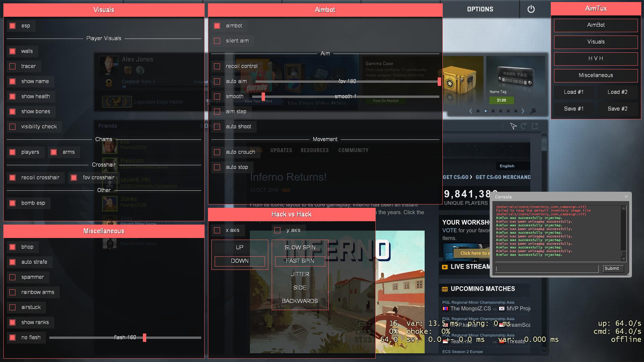The image size is (644, 362).
Task: Open the OPTIONS menu tab
Action: pos(480,9)
